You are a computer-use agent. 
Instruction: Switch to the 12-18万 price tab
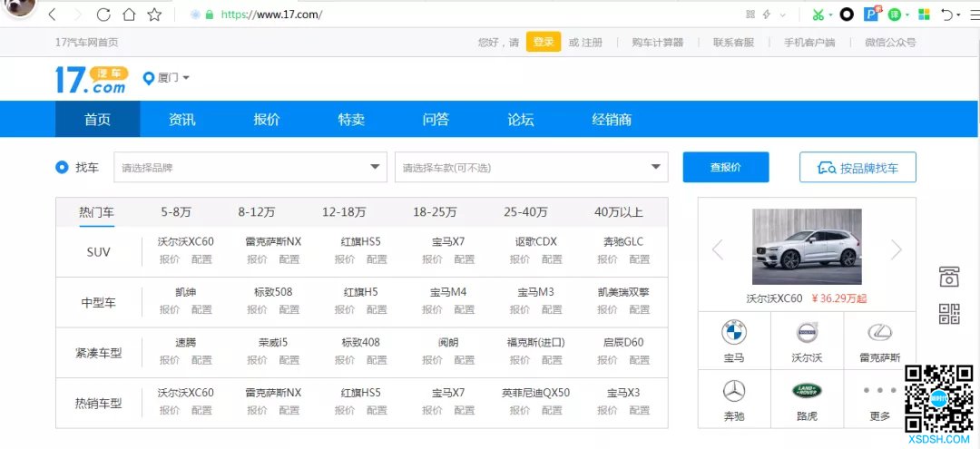coord(345,212)
